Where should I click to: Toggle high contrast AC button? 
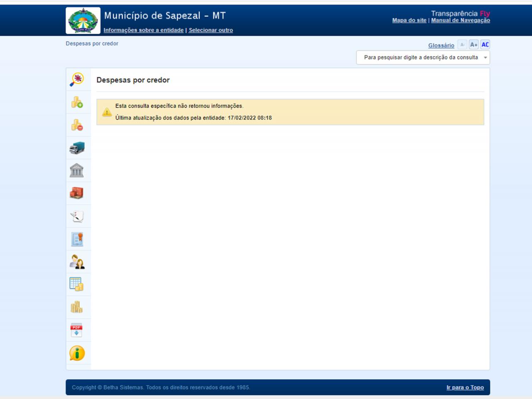pos(485,45)
